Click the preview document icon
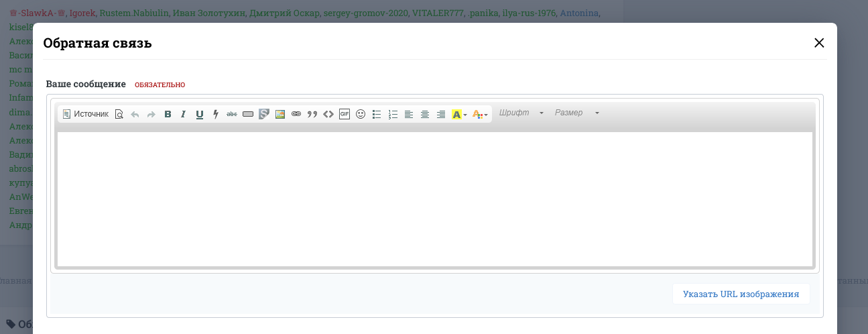Image resolution: width=868 pixels, height=334 pixels. (x=119, y=114)
